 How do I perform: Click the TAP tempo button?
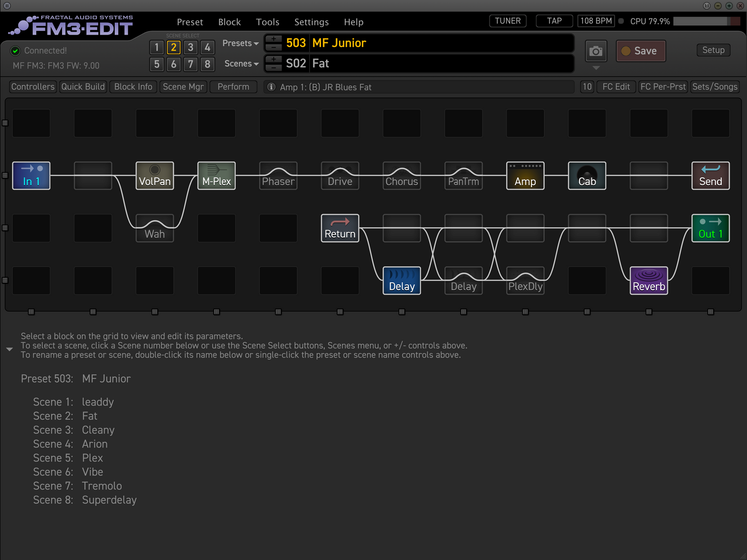[554, 21]
